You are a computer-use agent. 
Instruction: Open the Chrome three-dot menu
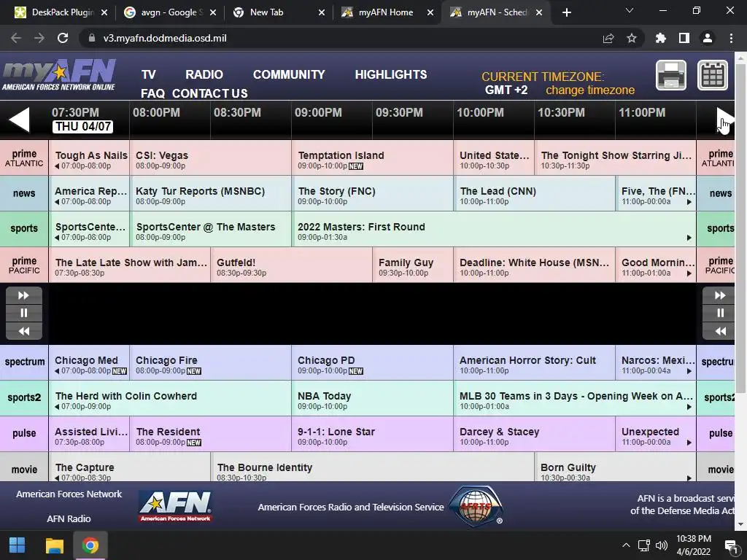tap(731, 38)
